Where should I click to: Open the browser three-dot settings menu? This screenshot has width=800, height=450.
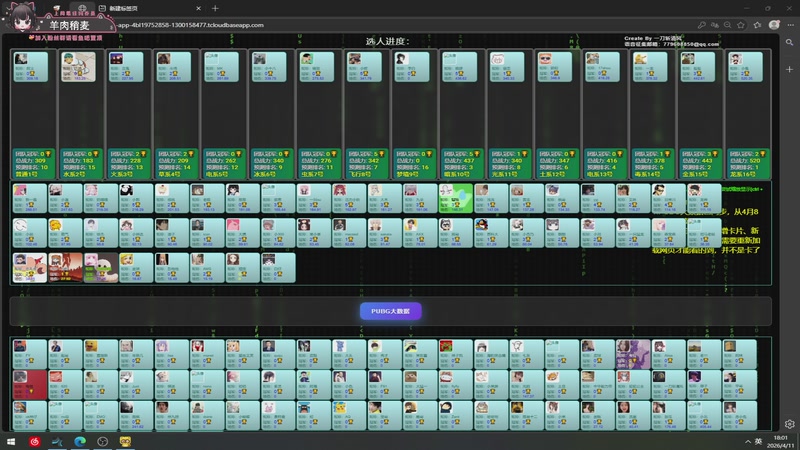pyautogui.click(x=790, y=25)
